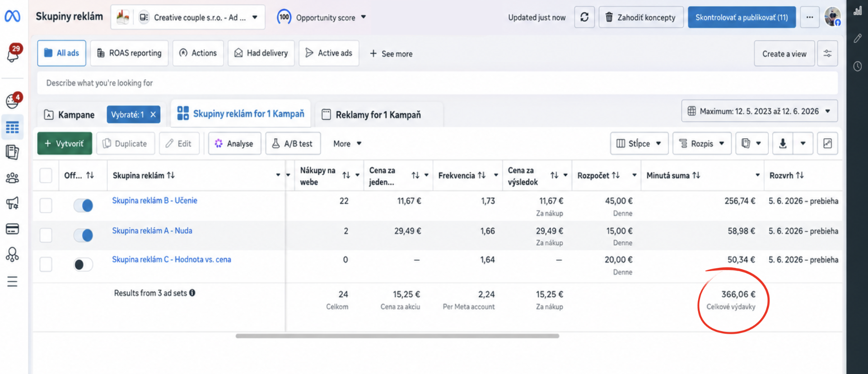Open the export options arrow dropdown
The height and width of the screenshot is (374, 868).
point(803,143)
